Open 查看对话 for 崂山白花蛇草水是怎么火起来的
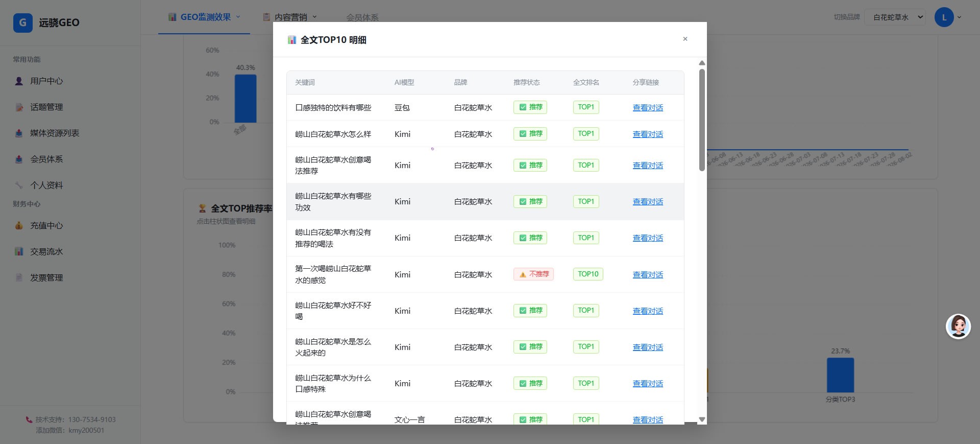Viewport: 980px width, 444px height. (648, 347)
